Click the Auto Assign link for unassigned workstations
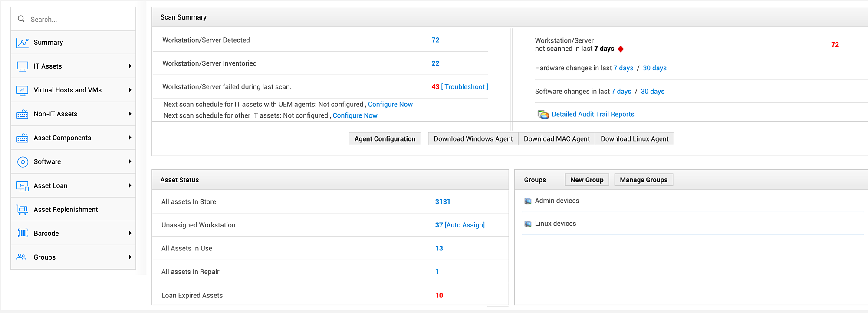Image resolution: width=868 pixels, height=313 pixels. (x=464, y=225)
